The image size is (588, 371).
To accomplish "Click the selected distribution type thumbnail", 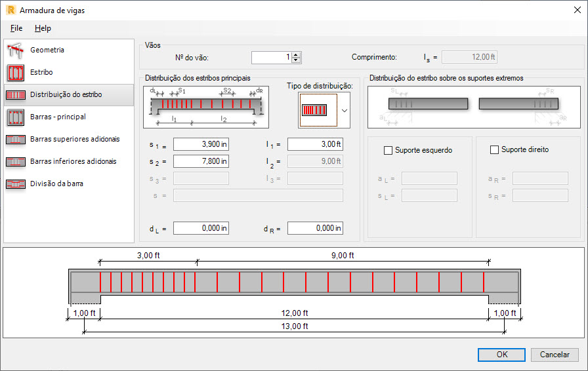I will pos(318,110).
